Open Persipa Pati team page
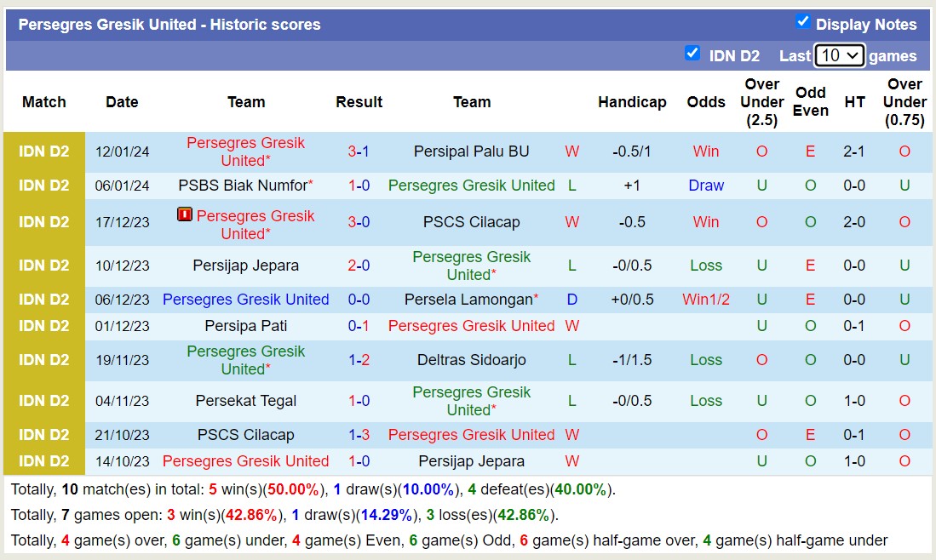This screenshot has width=936, height=560. coord(245,326)
